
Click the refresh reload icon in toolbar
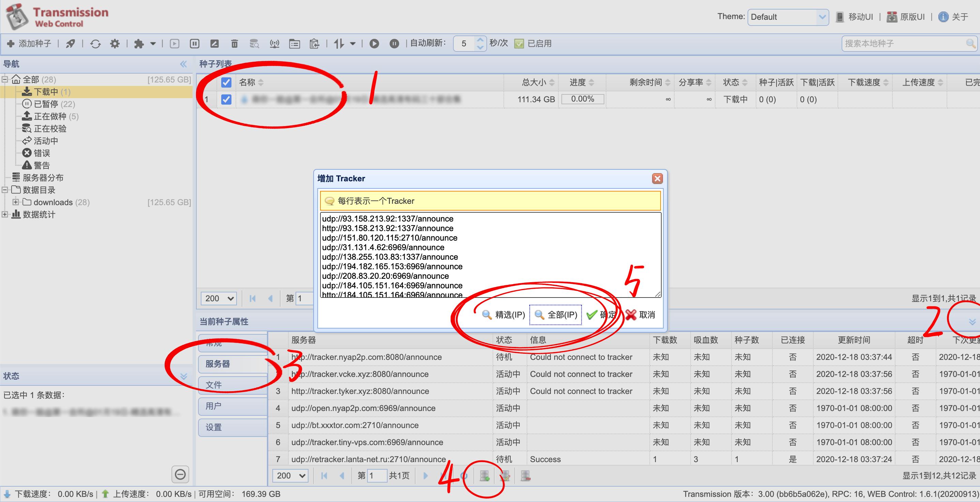pos(95,44)
